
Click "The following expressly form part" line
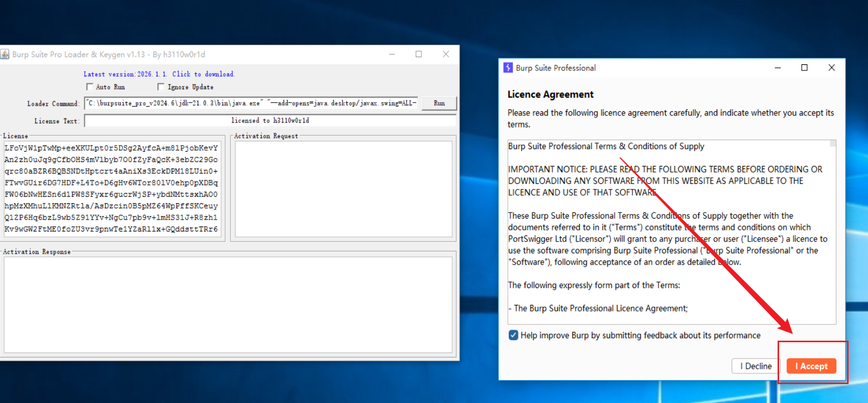594,286
